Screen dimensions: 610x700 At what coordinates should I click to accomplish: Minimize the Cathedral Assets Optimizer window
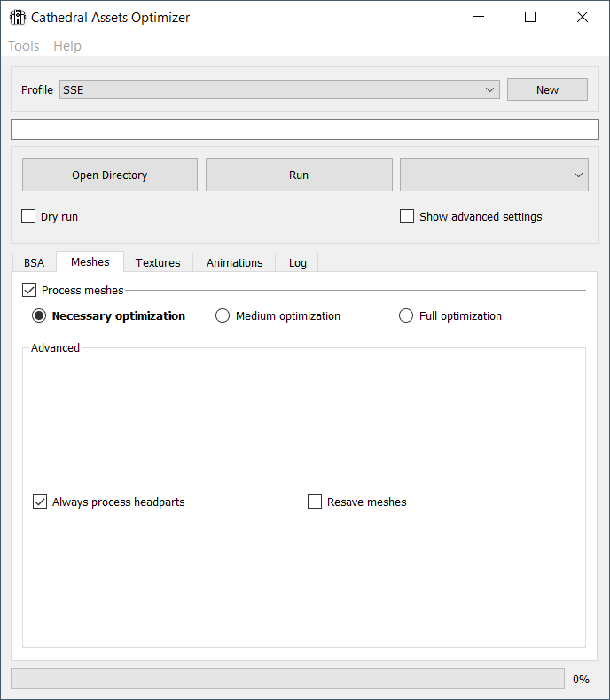coord(479,17)
